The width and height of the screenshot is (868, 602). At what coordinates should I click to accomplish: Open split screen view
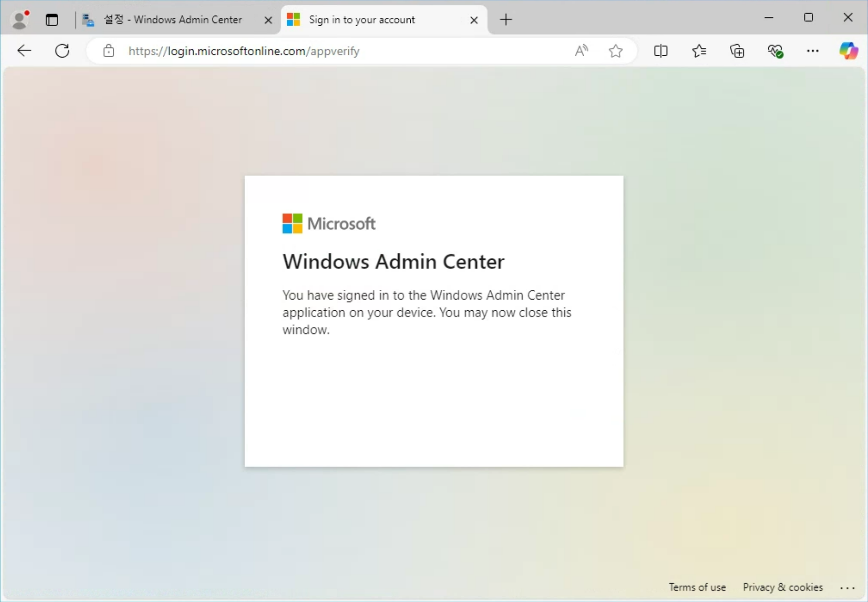click(x=660, y=50)
